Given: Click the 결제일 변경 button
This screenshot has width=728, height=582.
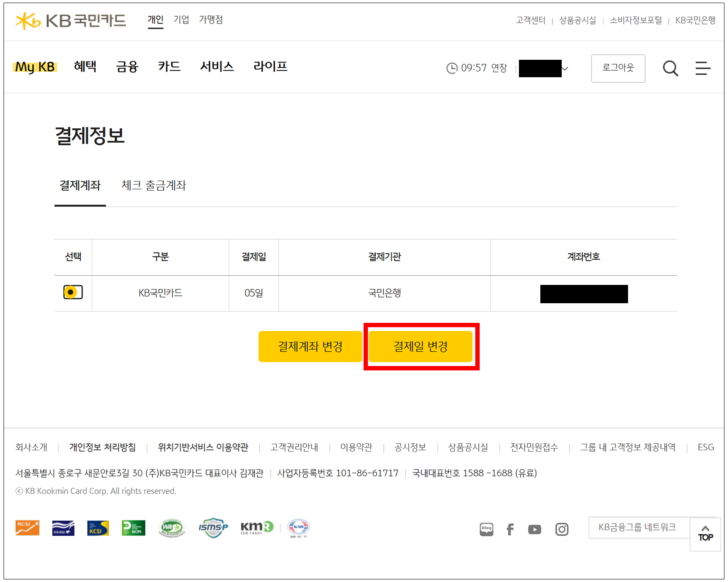Looking at the screenshot, I should (x=421, y=346).
